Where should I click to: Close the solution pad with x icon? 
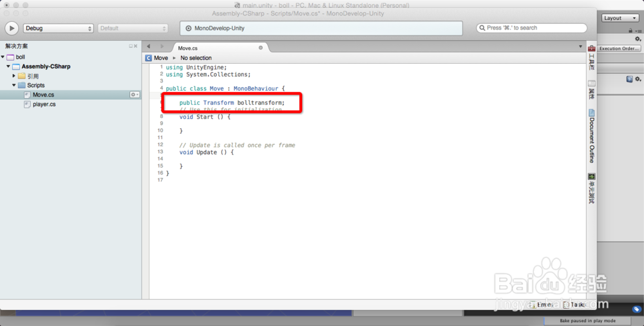coord(135,46)
